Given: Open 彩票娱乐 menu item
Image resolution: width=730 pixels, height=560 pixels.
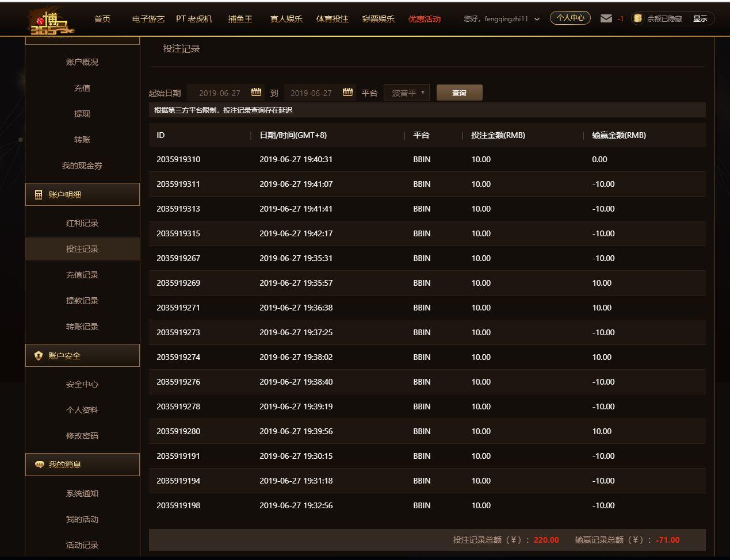Looking at the screenshot, I should pyautogui.click(x=378, y=19).
